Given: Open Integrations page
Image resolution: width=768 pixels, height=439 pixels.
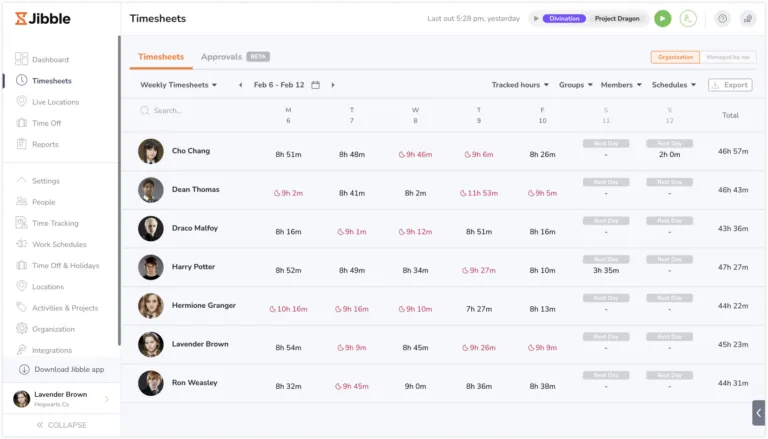Looking at the screenshot, I should pyautogui.click(x=51, y=350).
